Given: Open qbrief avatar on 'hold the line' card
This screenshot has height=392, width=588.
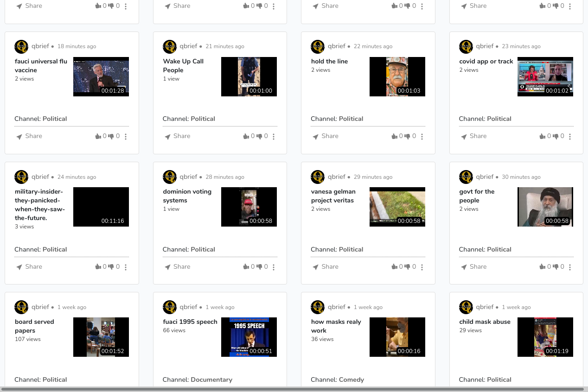Looking at the screenshot, I should [x=318, y=47].
